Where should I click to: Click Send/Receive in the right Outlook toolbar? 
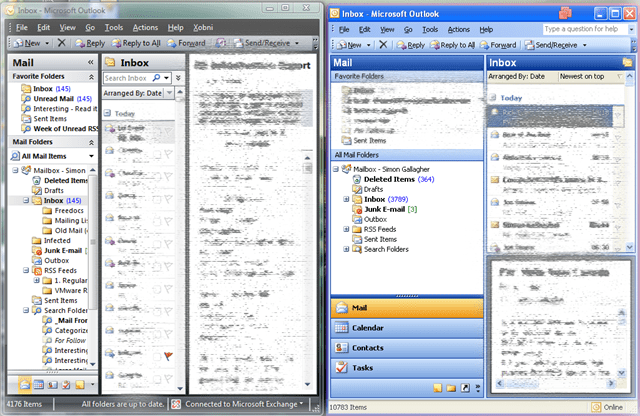pyautogui.click(x=555, y=45)
